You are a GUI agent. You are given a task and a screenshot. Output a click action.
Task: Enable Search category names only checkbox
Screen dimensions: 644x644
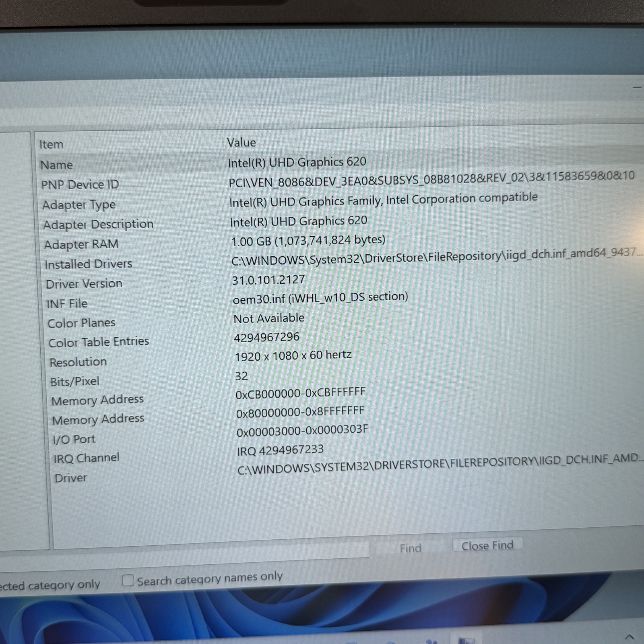coord(128,580)
